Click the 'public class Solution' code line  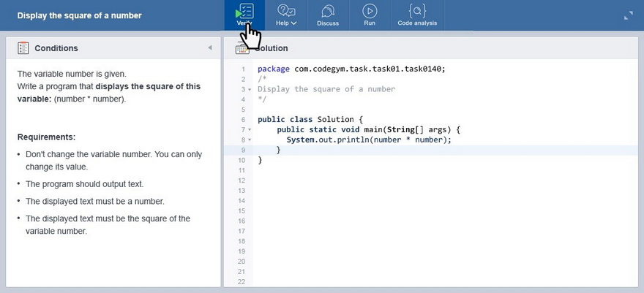(x=310, y=119)
